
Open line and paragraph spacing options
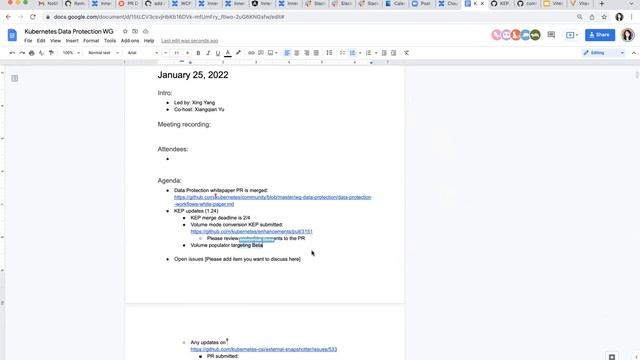point(329,53)
